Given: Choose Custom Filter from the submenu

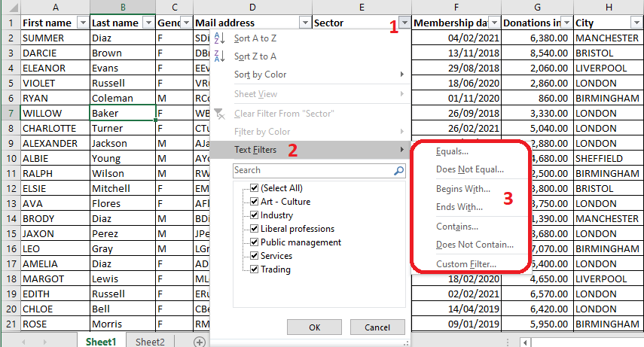Looking at the screenshot, I should [465, 264].
